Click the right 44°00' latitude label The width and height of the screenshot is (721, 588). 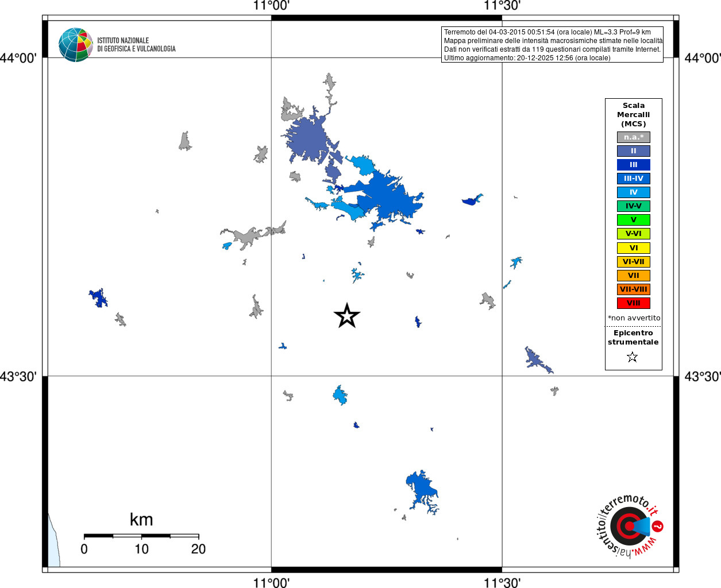[x=702, y=58]
